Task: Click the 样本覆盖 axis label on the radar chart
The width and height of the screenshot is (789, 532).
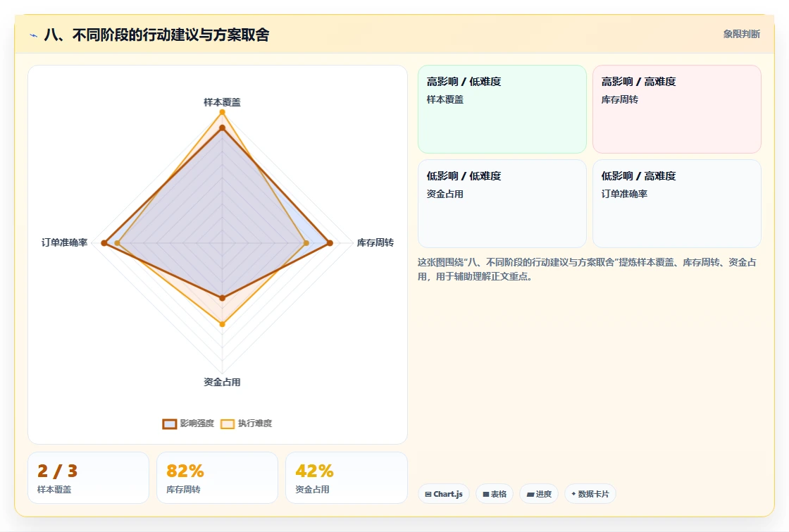Action: click(x=222, y=102)
